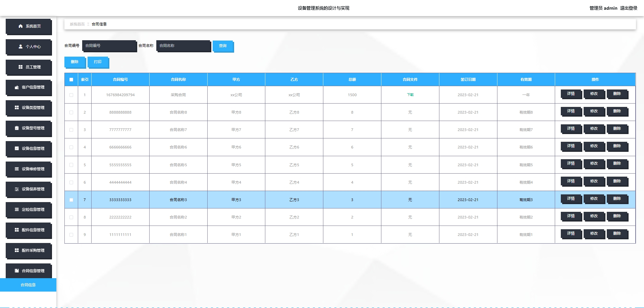The height and width of the screenshot is (308, 644).
Task: Click 下载 link in 采购合同 row
Action: (x=410, y=95)
